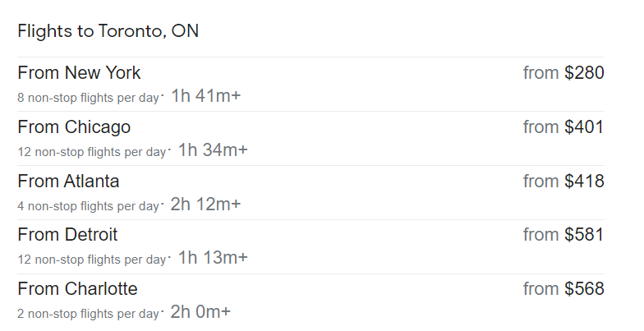Click the 2h 12m+ duration for Atlanta
644x331 pixels.
coord(205,204)
